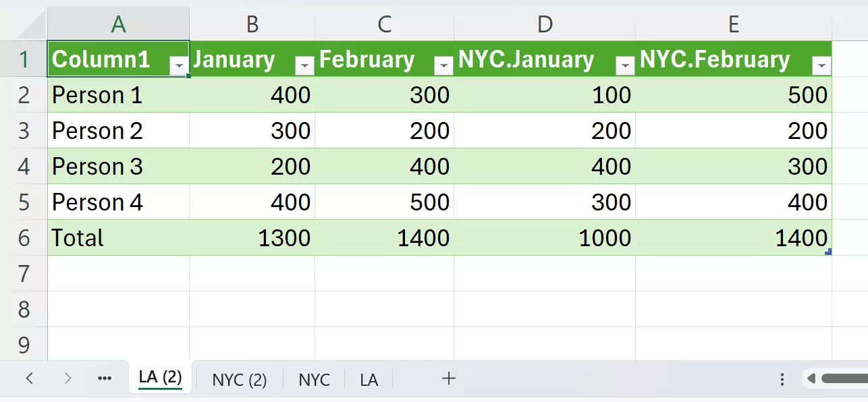Open the NYC.February filter dropdown
This screenshot has width=868, height=402.
coord(821,65)
